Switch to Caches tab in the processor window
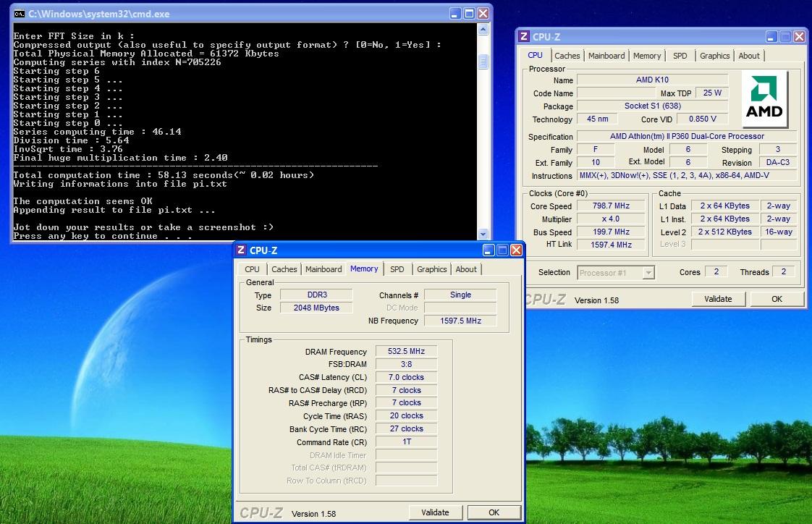Image resolution: width=812 pixels, height=524 pixels. coord(567,56)
